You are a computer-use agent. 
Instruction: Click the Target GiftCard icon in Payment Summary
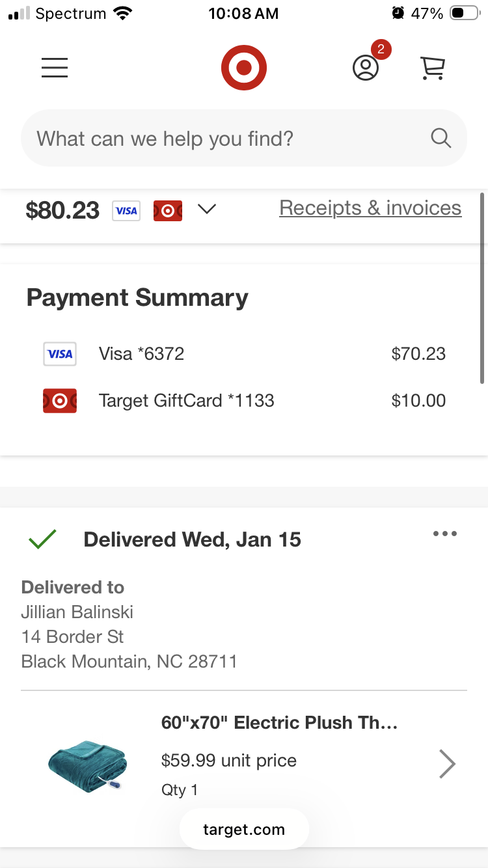click(x=60, y=401)
